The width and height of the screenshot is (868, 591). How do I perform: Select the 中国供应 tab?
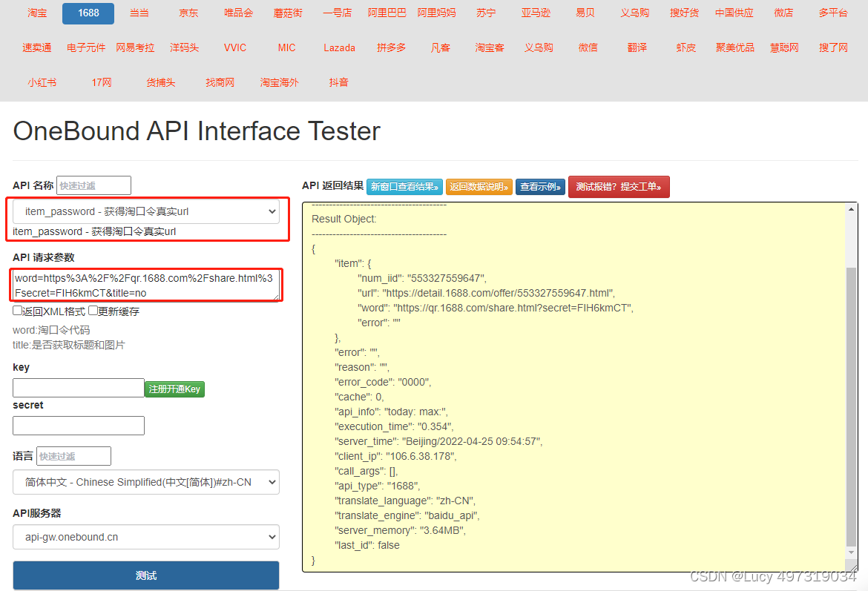tap(734, 13)
